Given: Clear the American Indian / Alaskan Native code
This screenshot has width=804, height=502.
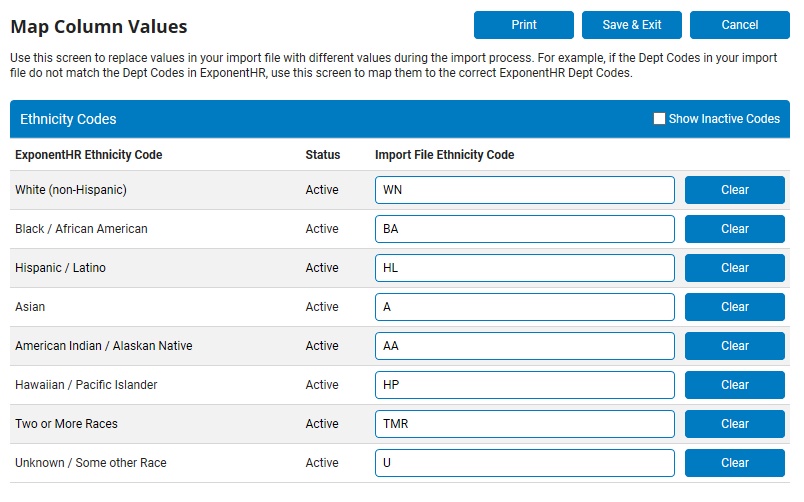Looking at the screenshot, I should 735,346.
